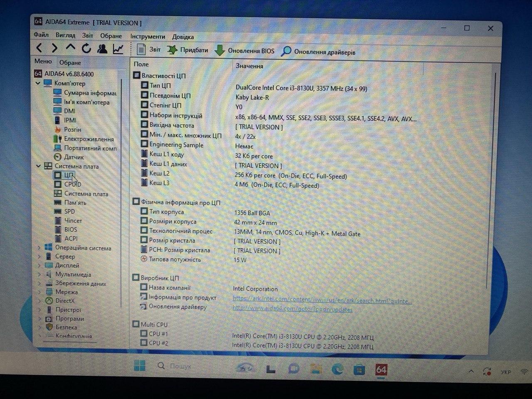532x399 pixels.
Task: Open the Вигляд menu
Action: [65, 35]
